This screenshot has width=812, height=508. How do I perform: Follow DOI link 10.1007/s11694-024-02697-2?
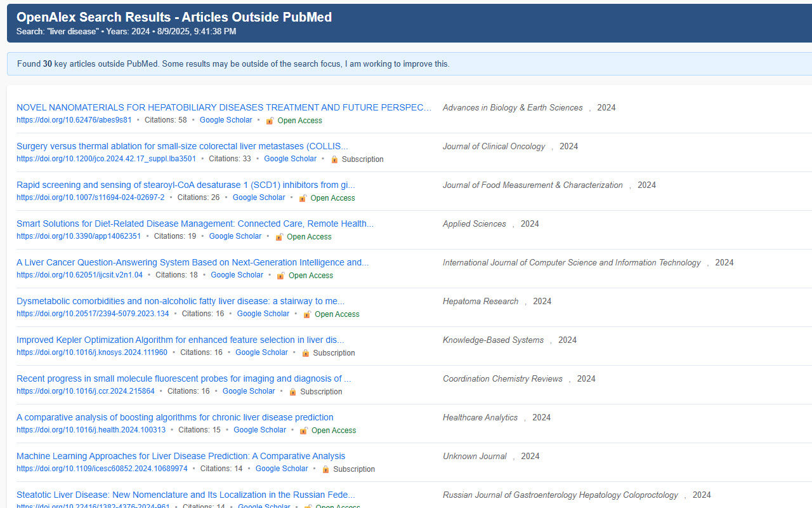[x=91, y=197]
